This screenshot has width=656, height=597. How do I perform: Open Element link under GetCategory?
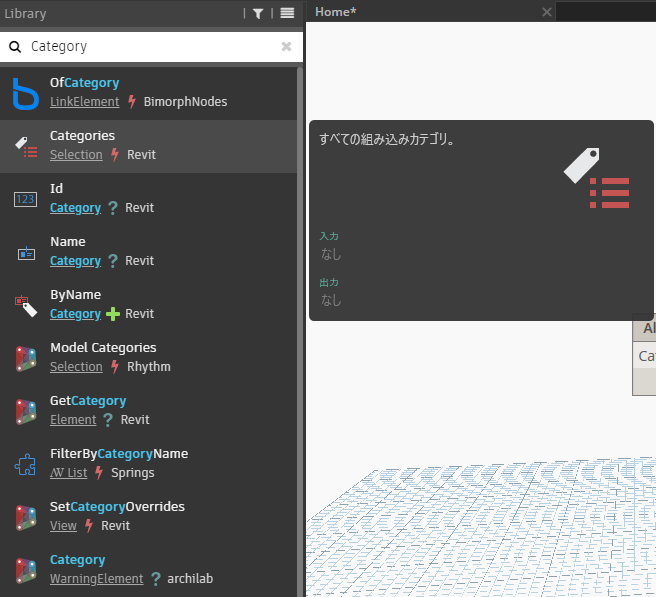click(73, 420)
